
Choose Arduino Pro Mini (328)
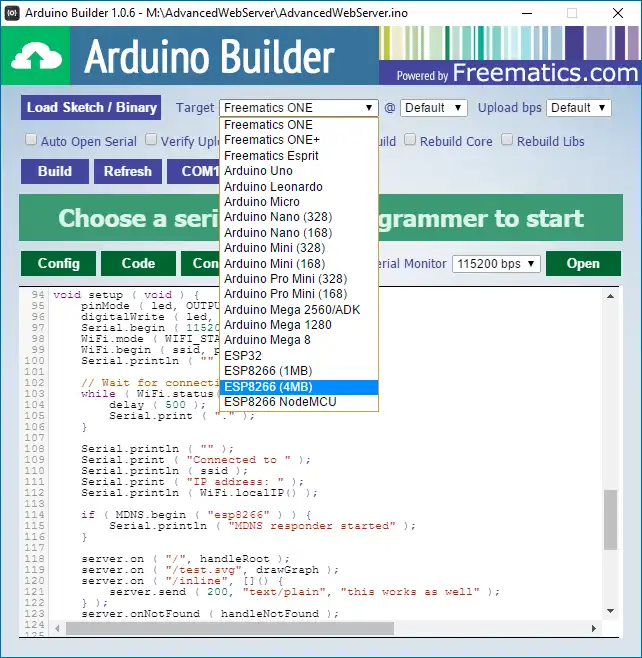pyautogui.click(x=299, y=279)
